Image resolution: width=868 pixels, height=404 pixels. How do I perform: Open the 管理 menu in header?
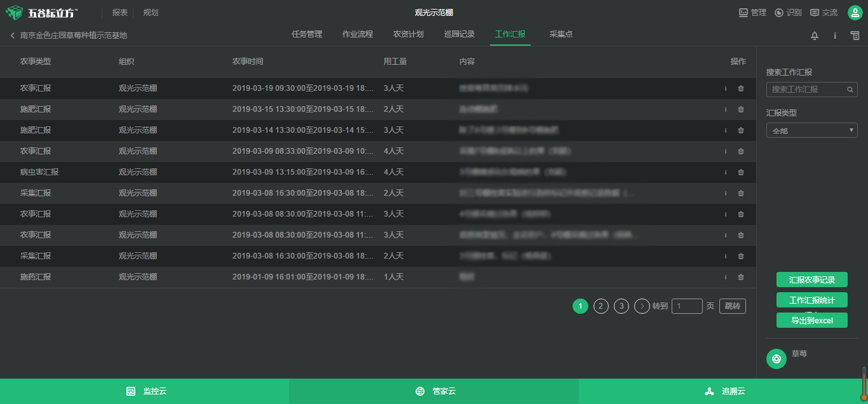click(x=752, y=13)
